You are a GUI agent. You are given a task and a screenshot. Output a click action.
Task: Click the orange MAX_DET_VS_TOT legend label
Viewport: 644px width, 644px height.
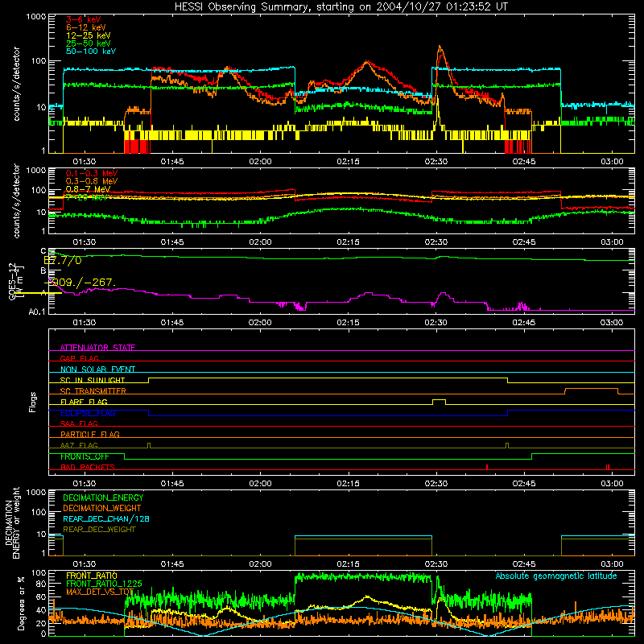coord(100,592)
